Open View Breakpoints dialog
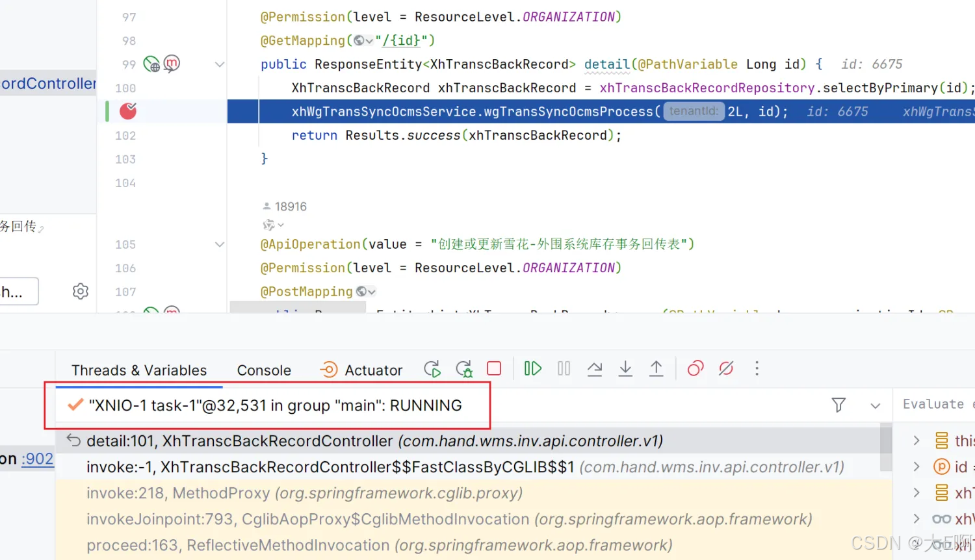 tap(695, 368)
